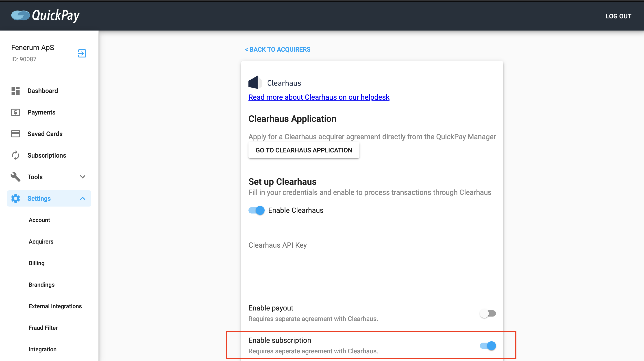Image resolution: width=644 pixels, height=361 pixels.
Task: Toggle the Enable subscription switch
Action: point(488,346)
